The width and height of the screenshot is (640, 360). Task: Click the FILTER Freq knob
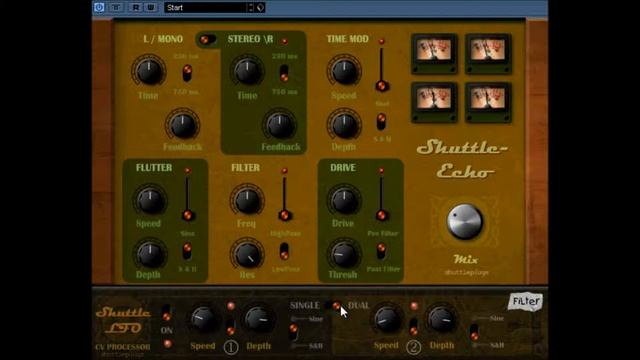247,200
